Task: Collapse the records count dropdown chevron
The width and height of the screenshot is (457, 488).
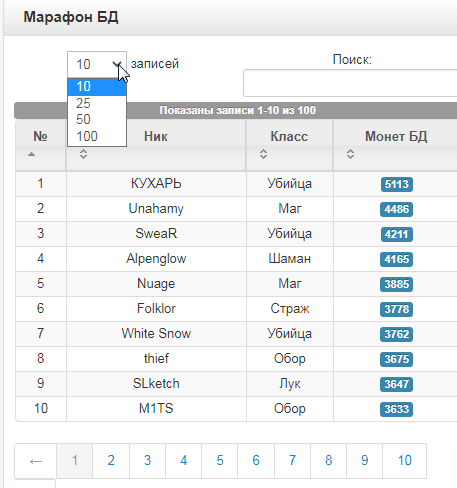Action: pos(117,64)
